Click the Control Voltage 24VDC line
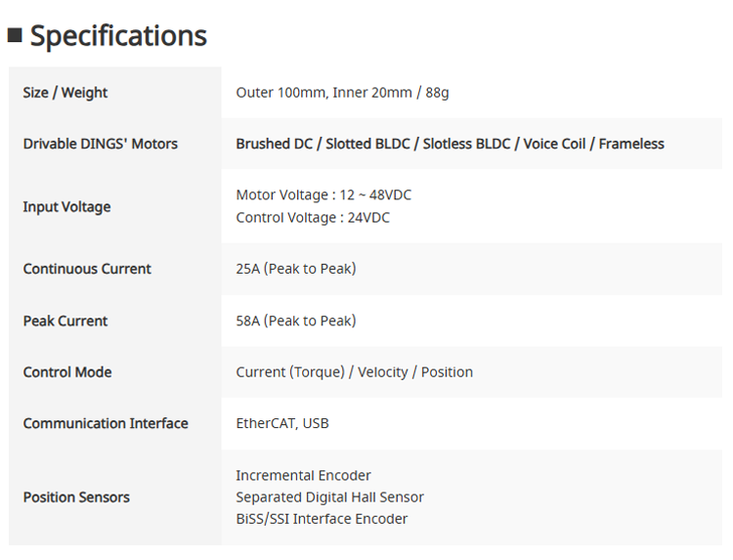 click(x=313, y=218)
